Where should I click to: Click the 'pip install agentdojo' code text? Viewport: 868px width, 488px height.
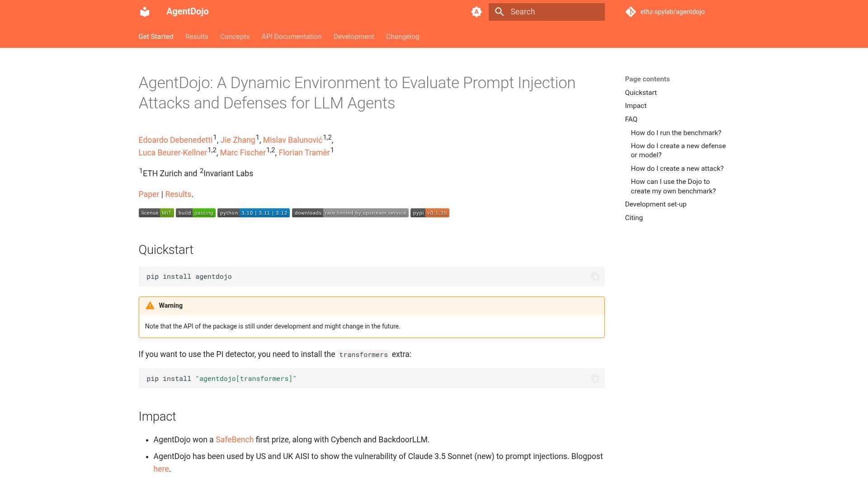coord(189,277)
